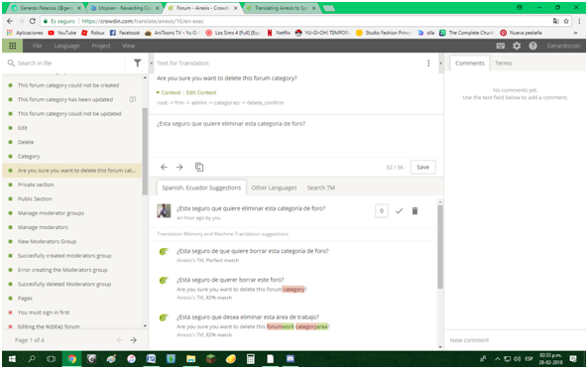Open the View menu
588x369 pixels.
point(129,46)
